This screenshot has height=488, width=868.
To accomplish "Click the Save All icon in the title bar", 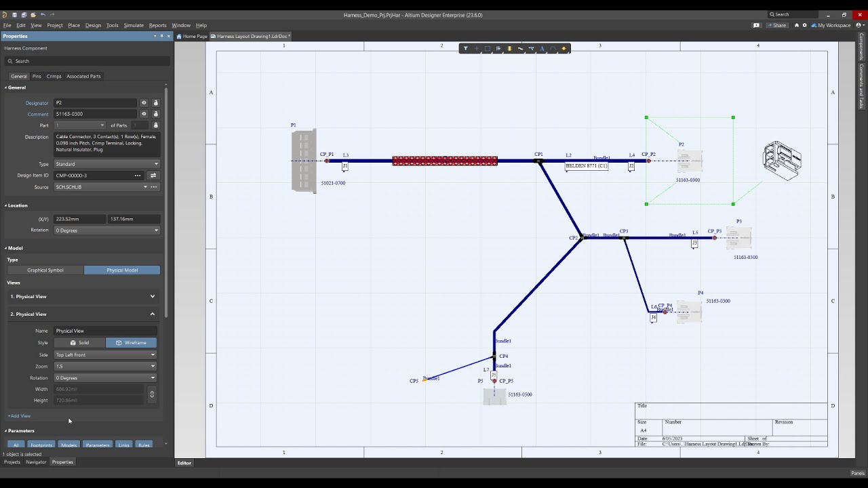I will tap(24, 14).
